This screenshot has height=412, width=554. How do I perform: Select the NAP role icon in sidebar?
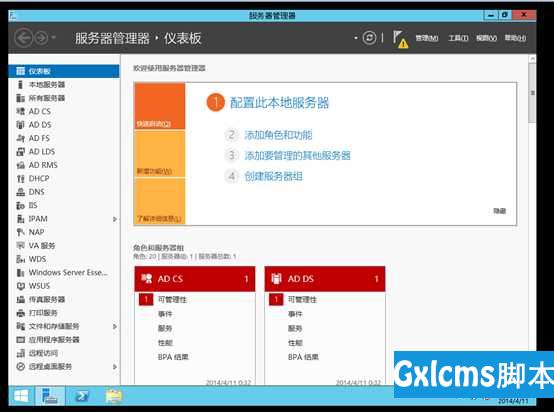[x=20, y=232]
